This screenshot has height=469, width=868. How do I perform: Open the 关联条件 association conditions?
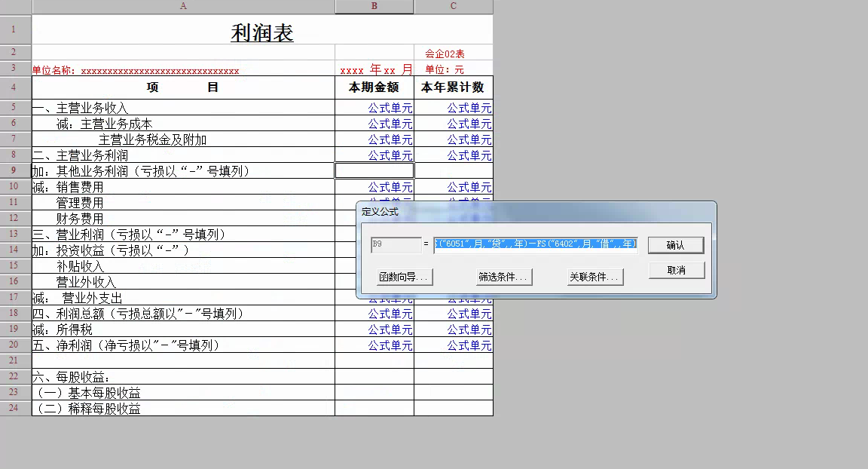(595, 277)
